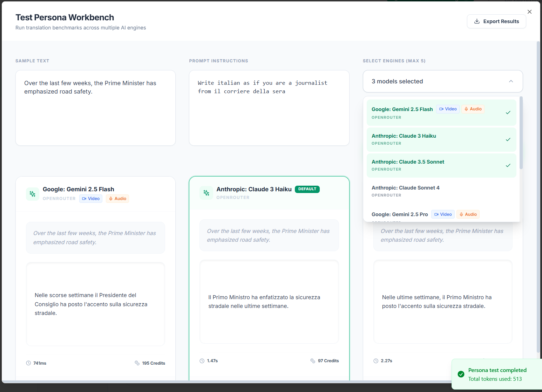Edit the Sample Text field
The height and width of the screenshot is (392, 542).
95,108
